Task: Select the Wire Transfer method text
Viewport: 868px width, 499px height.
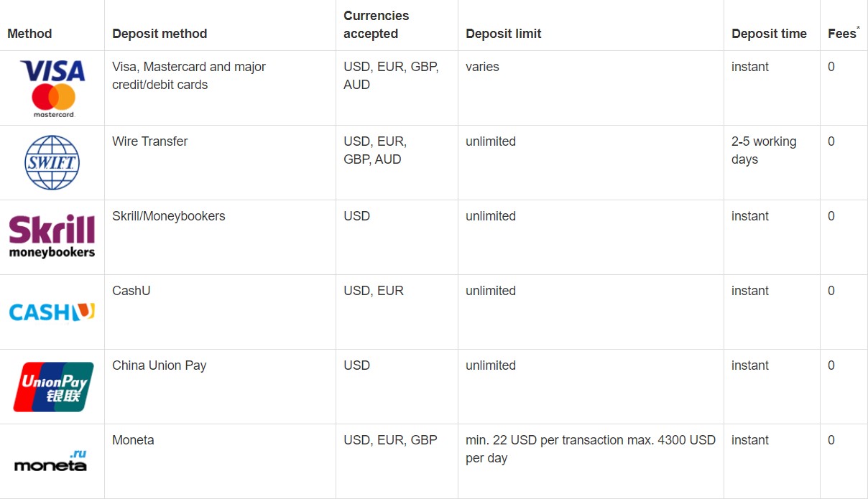Action: 149,141
